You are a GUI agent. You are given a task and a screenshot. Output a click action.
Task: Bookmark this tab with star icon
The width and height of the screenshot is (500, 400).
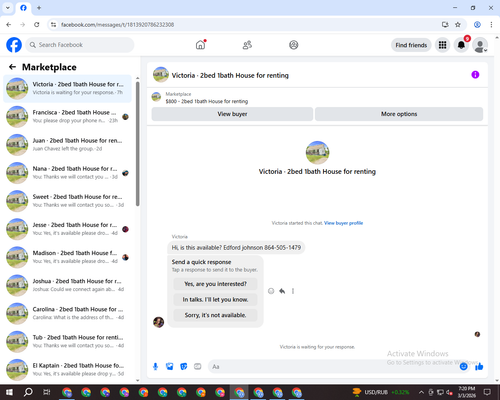pos(458,25)
